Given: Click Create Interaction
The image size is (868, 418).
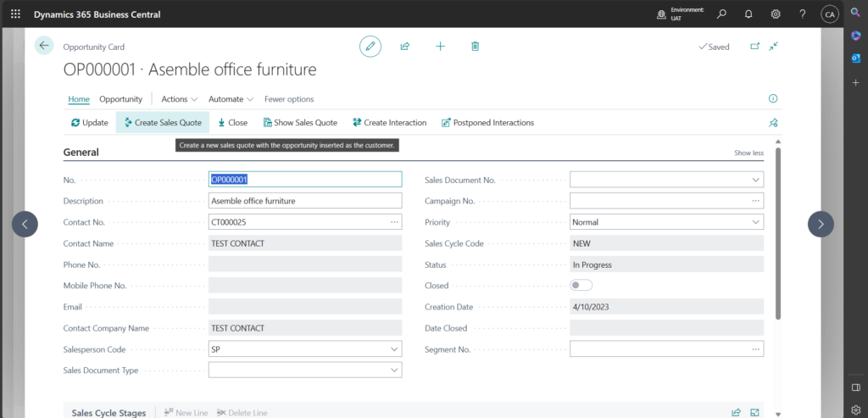Looking at the screenshot, I should coord(390,122).
